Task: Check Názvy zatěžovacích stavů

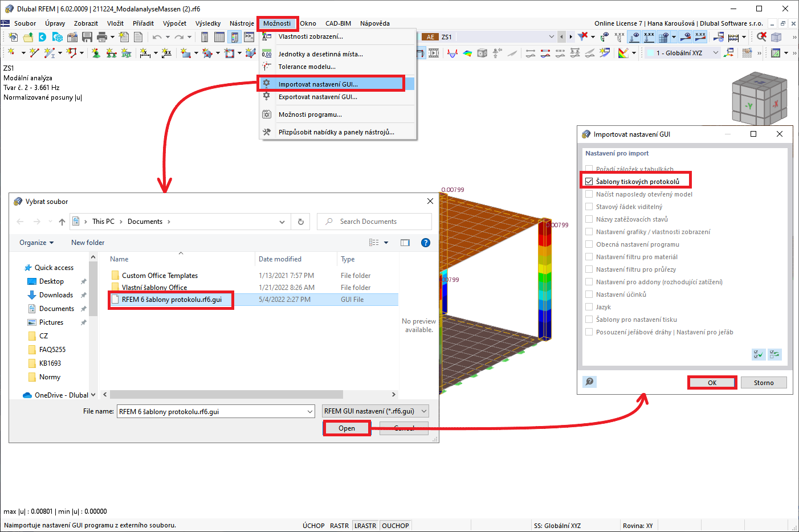Action: pyautogui.click(x=589, y=219)
